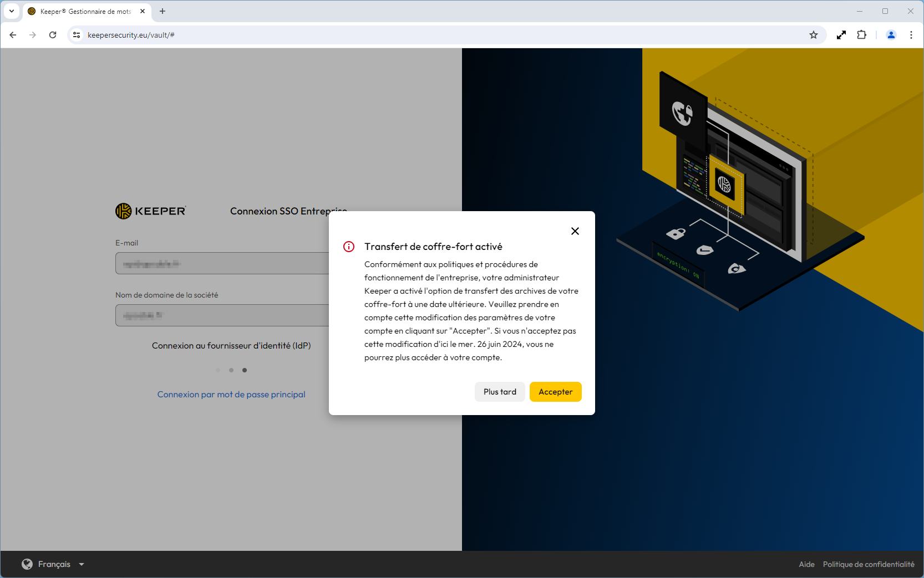The width and height of the screenshot is (924, 578).
Task: Click the red info icon in dialog
Action: tap(349, 247)
